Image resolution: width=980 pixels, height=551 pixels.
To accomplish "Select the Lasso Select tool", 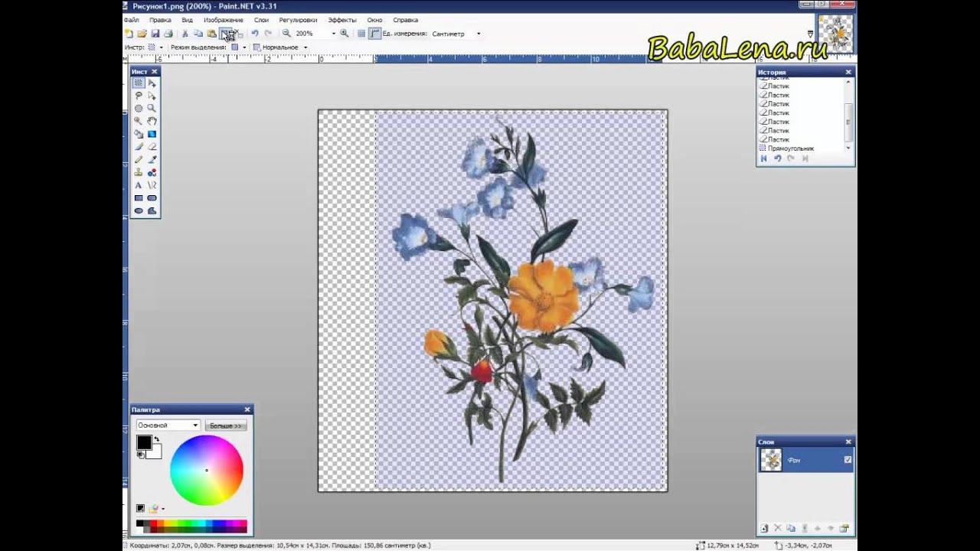I will (139, 96).
